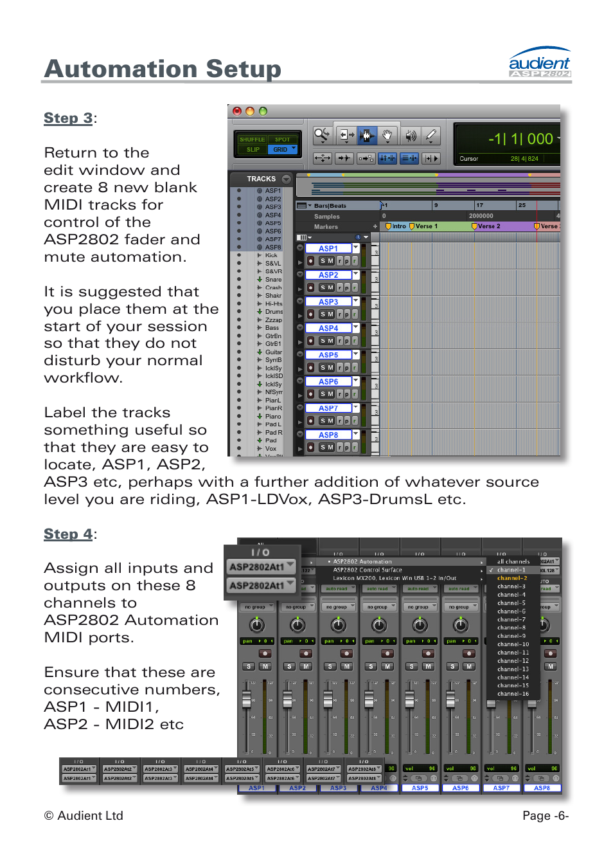Expand ASP7 track playlist triangle
Image resolution: width=613 pixels, height=868 pixels.
(300, 422)
